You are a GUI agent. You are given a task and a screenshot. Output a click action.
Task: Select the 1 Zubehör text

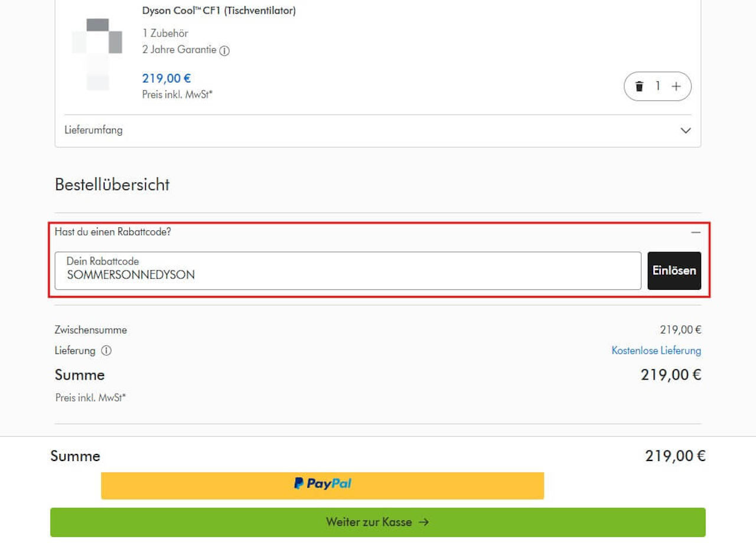point(165,33)
